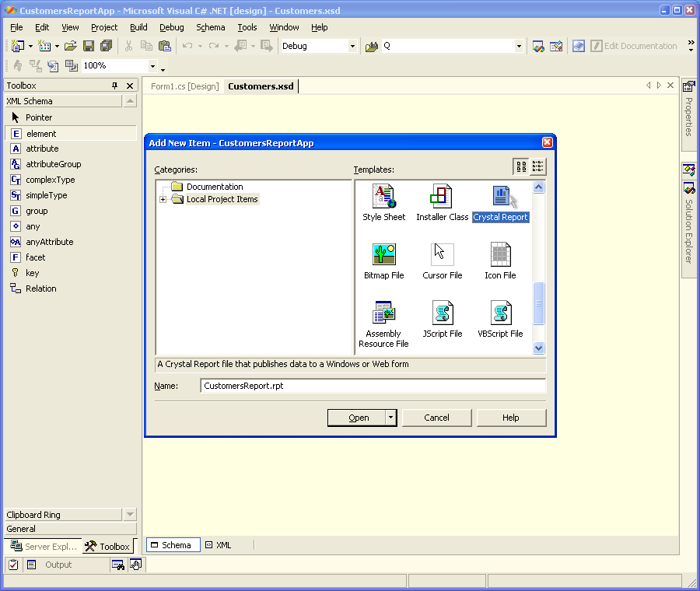700x591 pixels.
Task: Click the Help button in the dialog
Action: (x=510, y=418)
